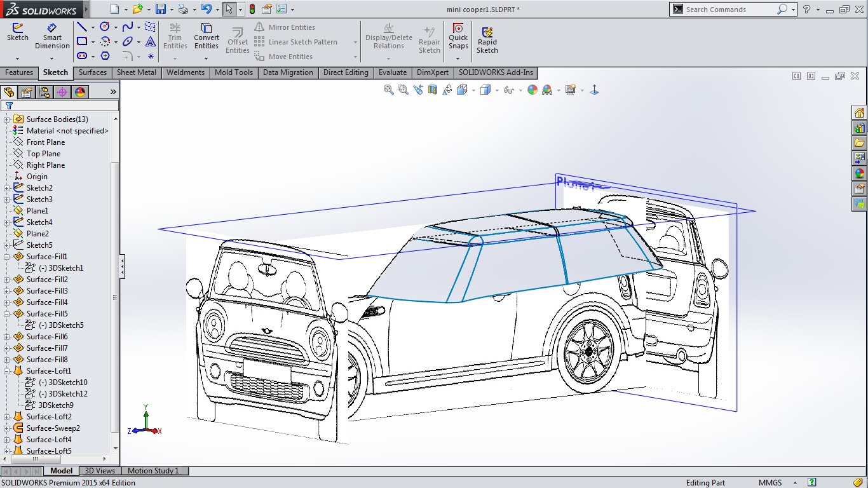Click the feature tree filter icon
The width and height of the screenshot is (868, 488).
(x=9, y=106)
